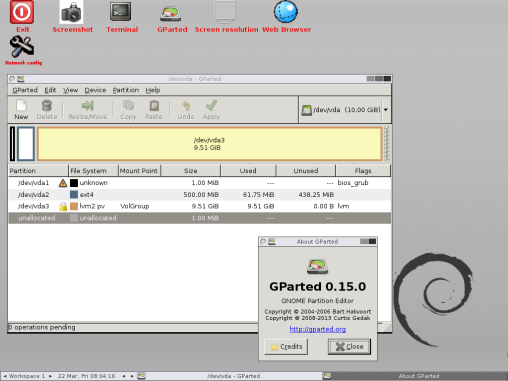Select the unallocated partition row
Viewport: 508px width, 381px height.
click(x=199, y=218)
